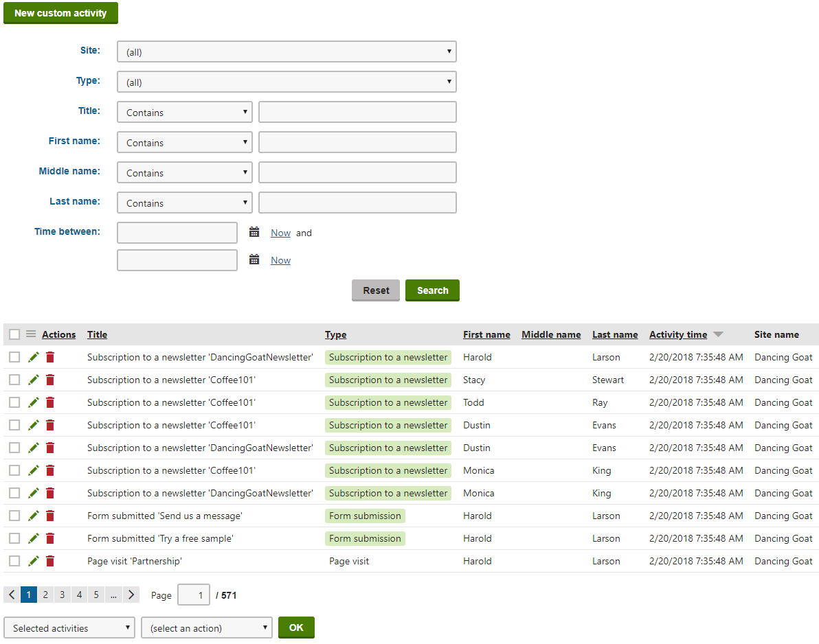Delete Stacy Stewart's Coffee101 subscription activity
This screenshot has width=819, height=644.
click(x=50, y=380)
